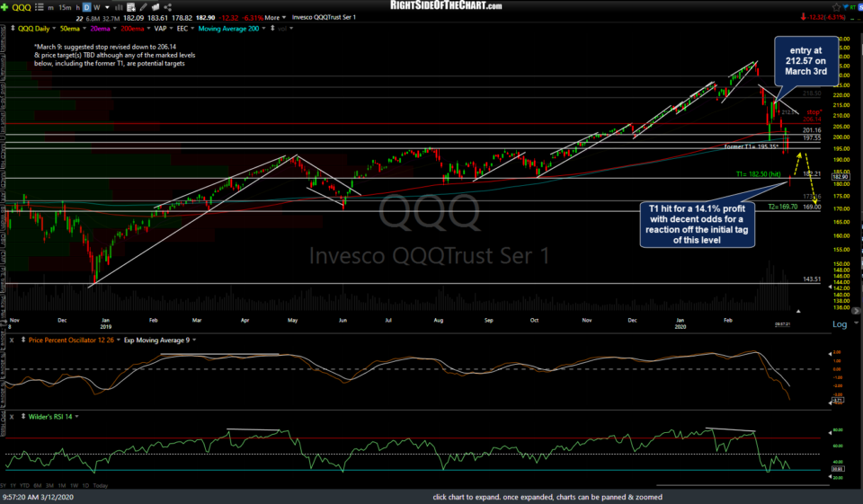This screenshot has height=504, width=863.
Task: Set range to 1D
Action: point(85,486)
